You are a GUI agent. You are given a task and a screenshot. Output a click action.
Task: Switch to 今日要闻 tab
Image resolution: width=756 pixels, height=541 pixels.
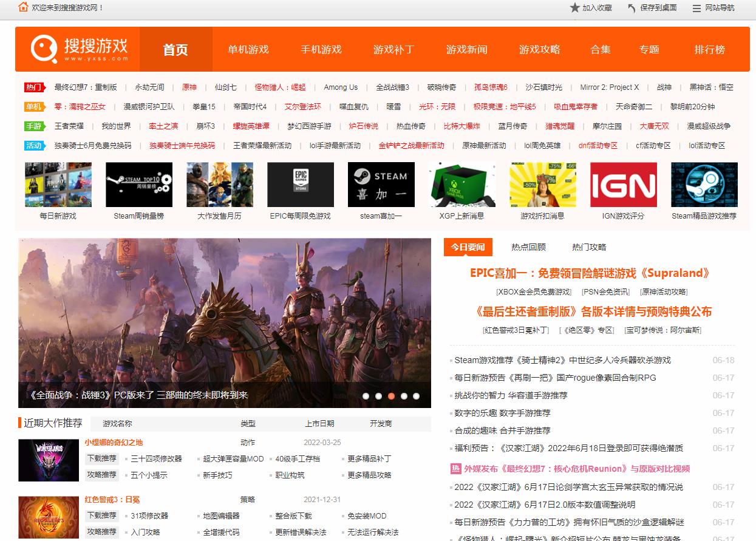coord(468,247)
